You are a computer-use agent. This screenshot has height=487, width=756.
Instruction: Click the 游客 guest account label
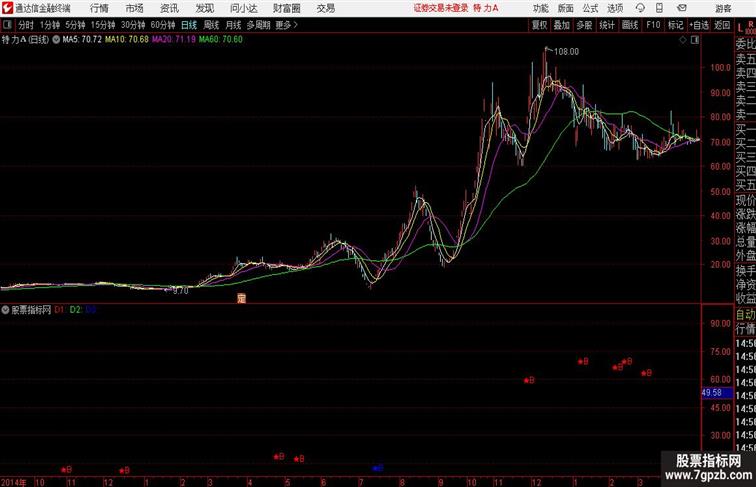[x=723, y=8]
